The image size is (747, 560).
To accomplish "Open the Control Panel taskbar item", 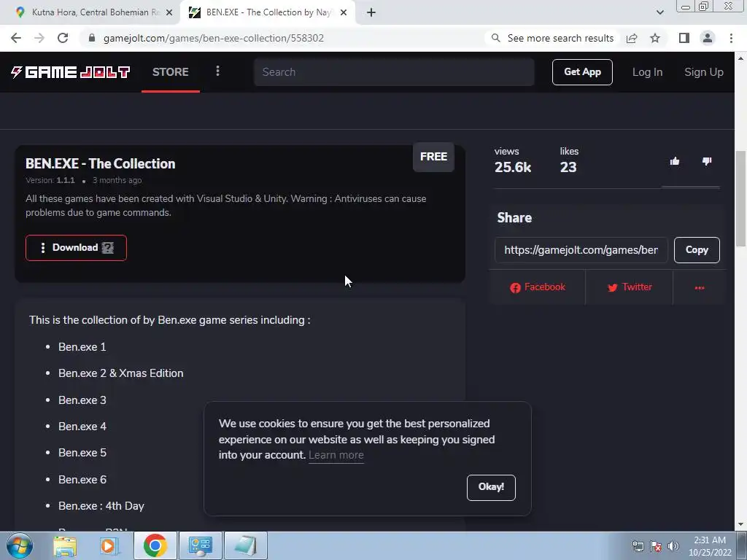I will (x=200, y=545).
